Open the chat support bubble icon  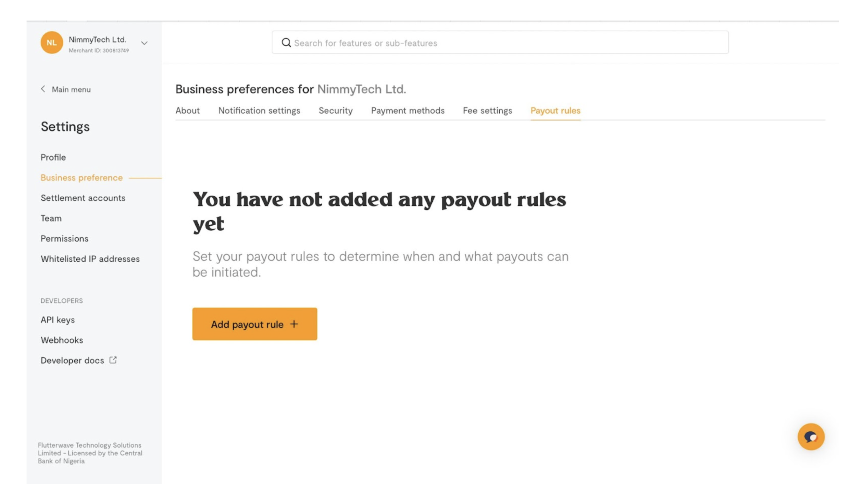pyautogui.click(x=811, y=437)
